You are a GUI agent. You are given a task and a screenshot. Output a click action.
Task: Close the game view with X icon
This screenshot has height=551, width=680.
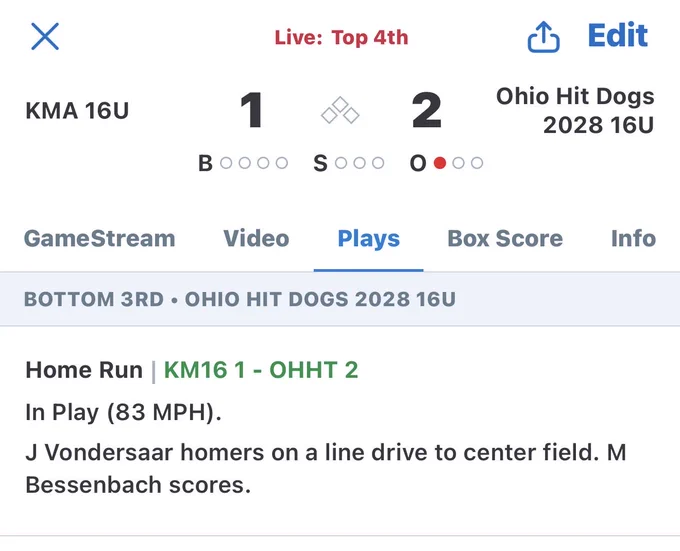[45, 36]
